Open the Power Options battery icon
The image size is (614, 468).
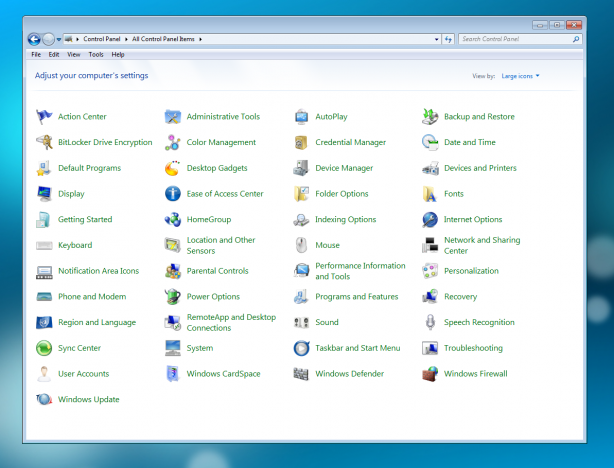click(x=173, y=296)
